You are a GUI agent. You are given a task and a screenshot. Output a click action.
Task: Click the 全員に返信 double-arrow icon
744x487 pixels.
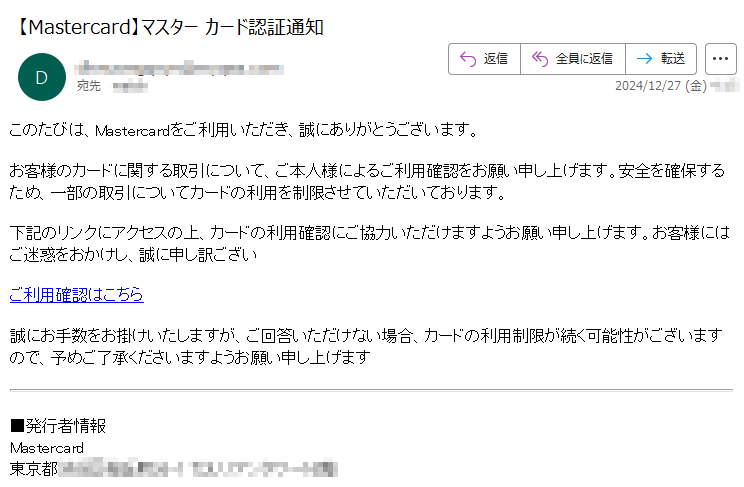pyautogui.click(x=539, y=59)
